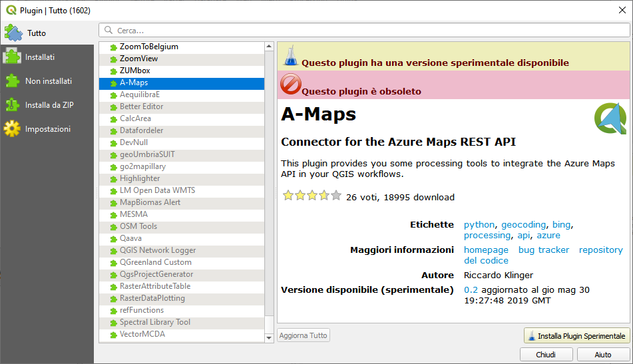Select RasterAttributeTable in the list
Viewport: 633px width, 364px height.
click(x=182, y=286)
